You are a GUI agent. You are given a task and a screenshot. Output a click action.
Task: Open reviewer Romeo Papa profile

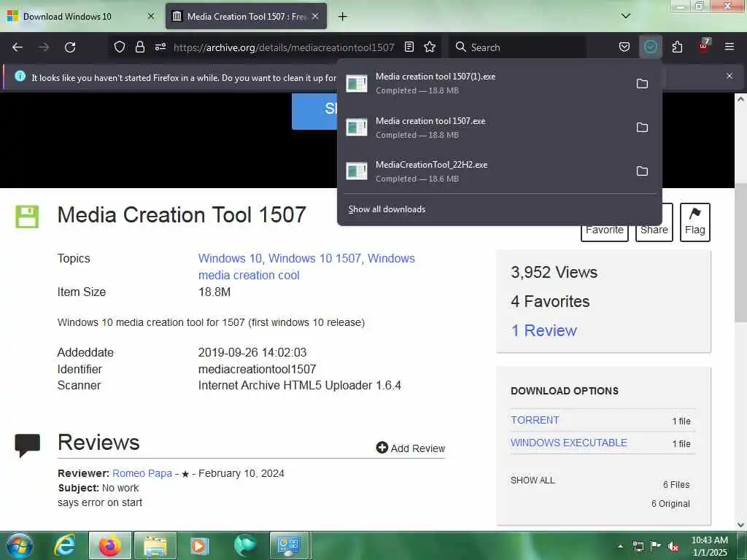[x=142, y=473]
